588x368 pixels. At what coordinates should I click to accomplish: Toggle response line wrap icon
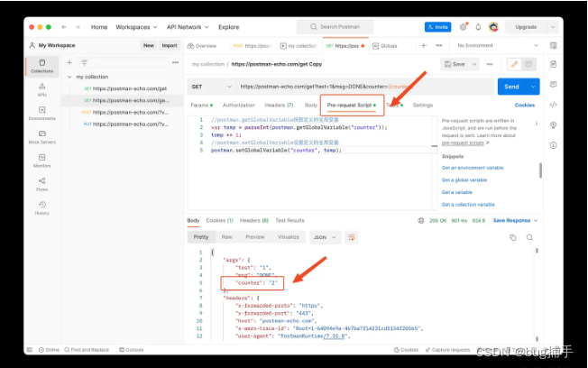coord(352,237)
